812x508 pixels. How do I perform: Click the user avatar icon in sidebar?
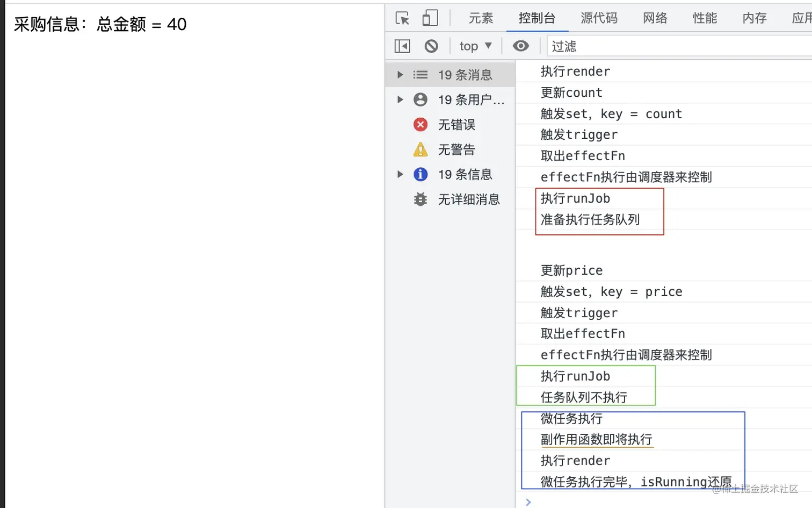[x=421, y=99]
